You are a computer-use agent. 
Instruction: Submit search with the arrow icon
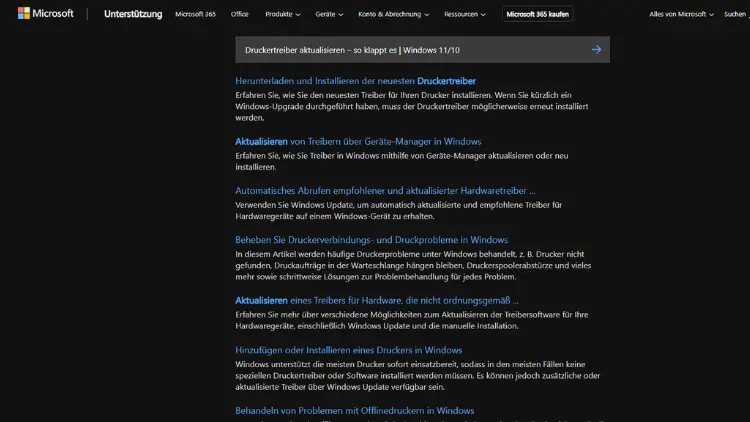(596, 49)
